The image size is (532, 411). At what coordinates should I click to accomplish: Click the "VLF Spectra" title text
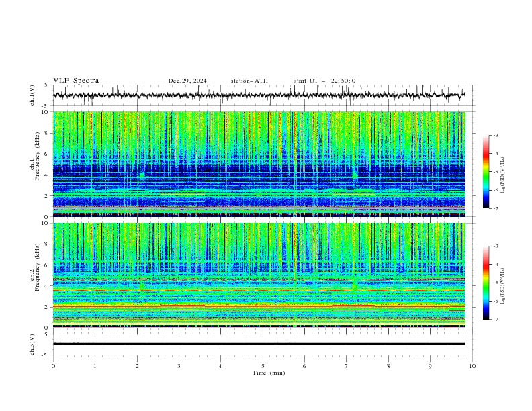click(76, 81)
